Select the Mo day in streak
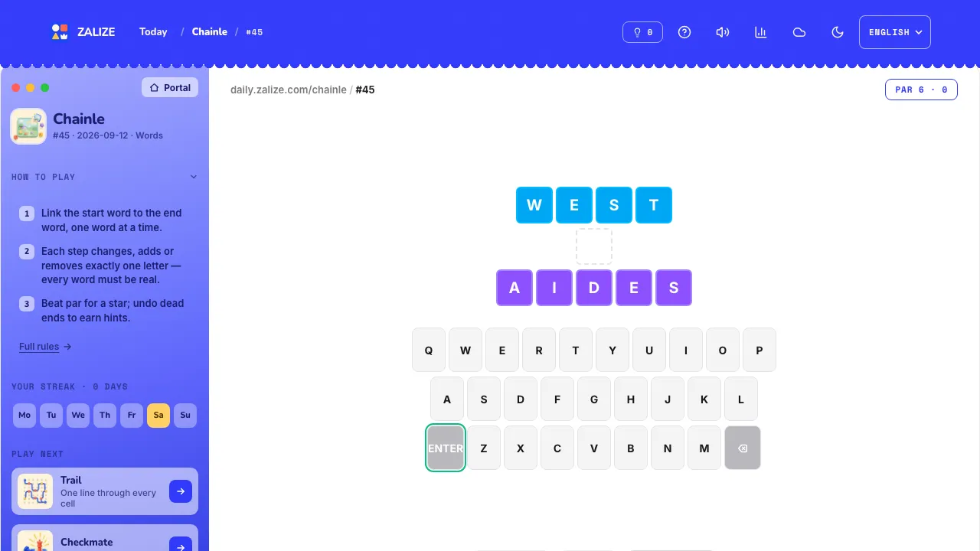The image size is (980, 551). (24, 416)
